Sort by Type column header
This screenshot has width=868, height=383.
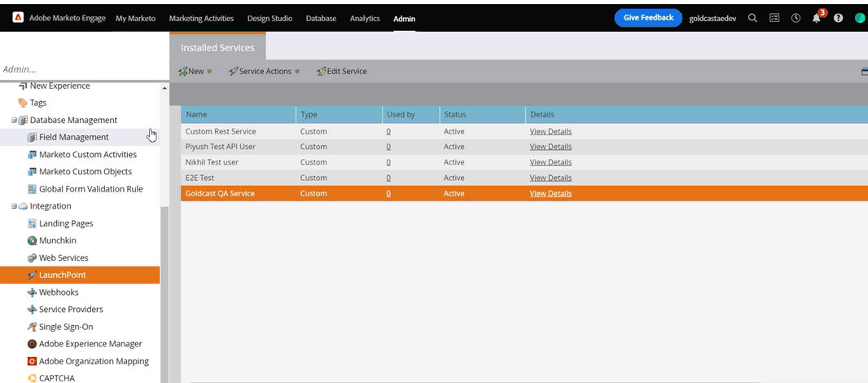coord(340,115)
